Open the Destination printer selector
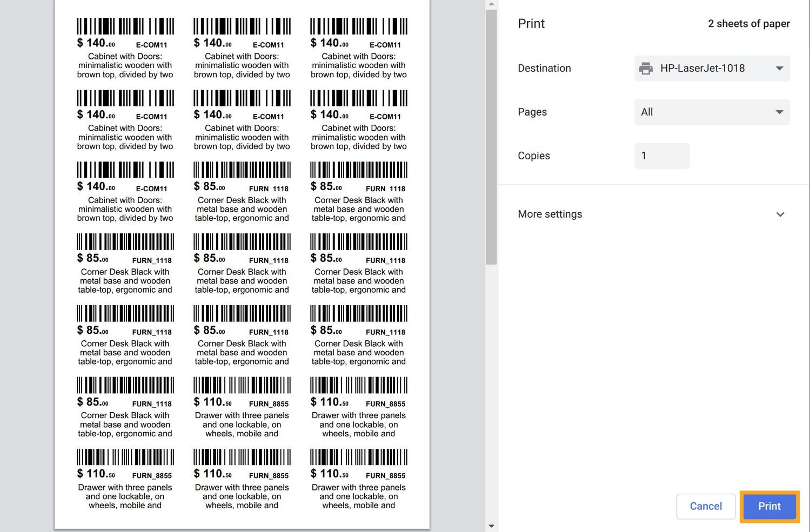The image size is (810, 532). [712, 68]
